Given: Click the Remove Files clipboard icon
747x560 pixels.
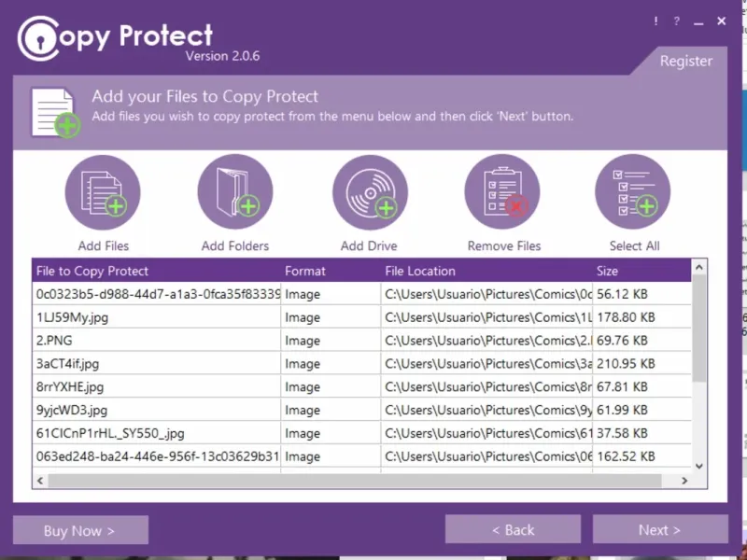Looking at the screenshot, I should (x=502, y=192).
